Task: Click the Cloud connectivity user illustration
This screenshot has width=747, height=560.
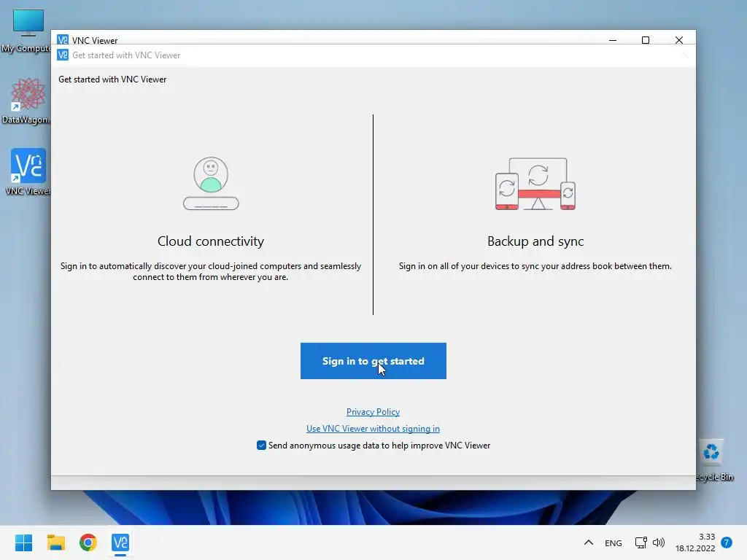Action: click(x=211, y=183)
